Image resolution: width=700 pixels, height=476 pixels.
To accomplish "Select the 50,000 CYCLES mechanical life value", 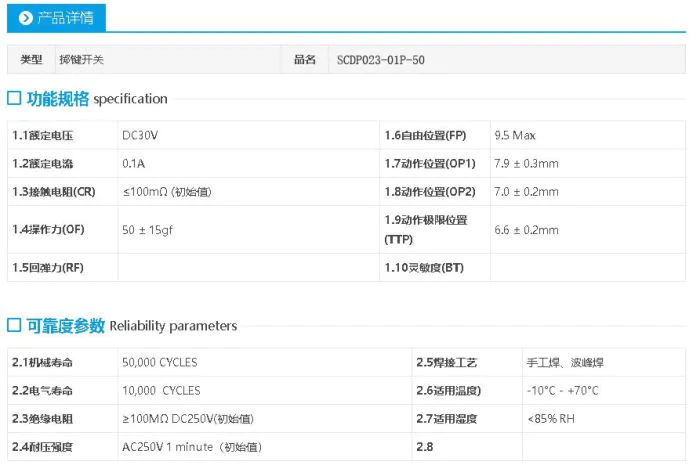I will (161, 362).
